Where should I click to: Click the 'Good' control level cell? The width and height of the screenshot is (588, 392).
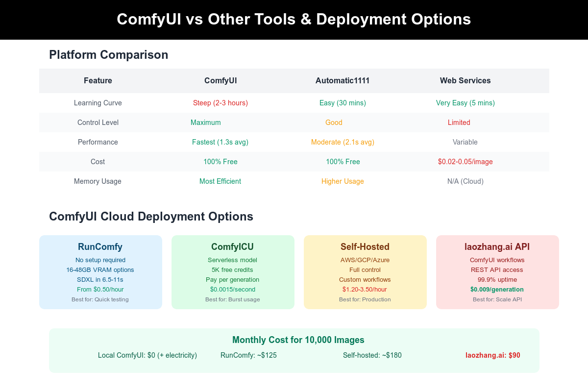click(x=334, y=122)
